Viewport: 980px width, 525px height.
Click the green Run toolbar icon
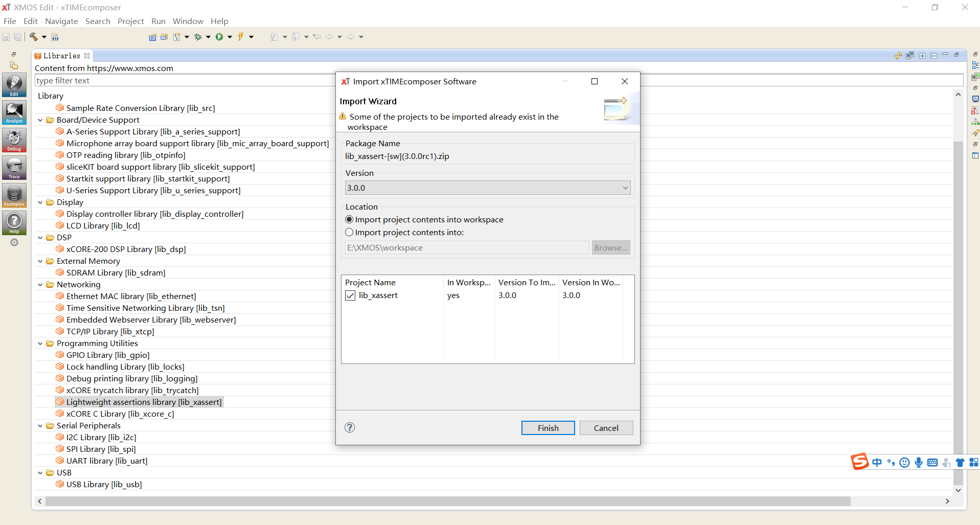(219, 37)
